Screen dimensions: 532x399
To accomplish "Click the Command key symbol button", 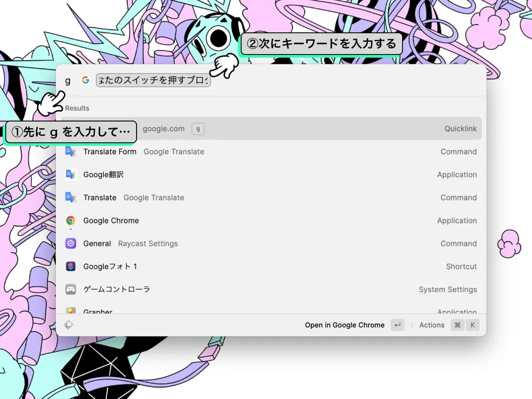I will [x=458, y=325].
